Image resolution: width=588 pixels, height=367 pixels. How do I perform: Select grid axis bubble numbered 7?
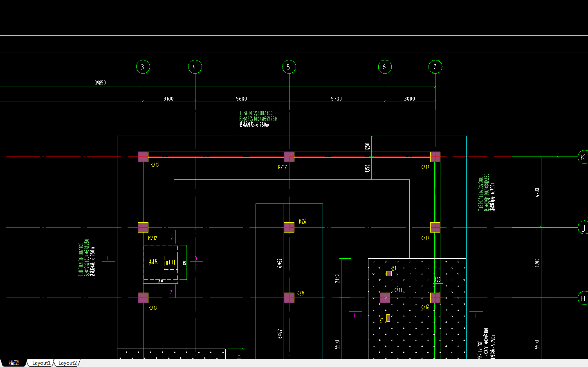435,67
